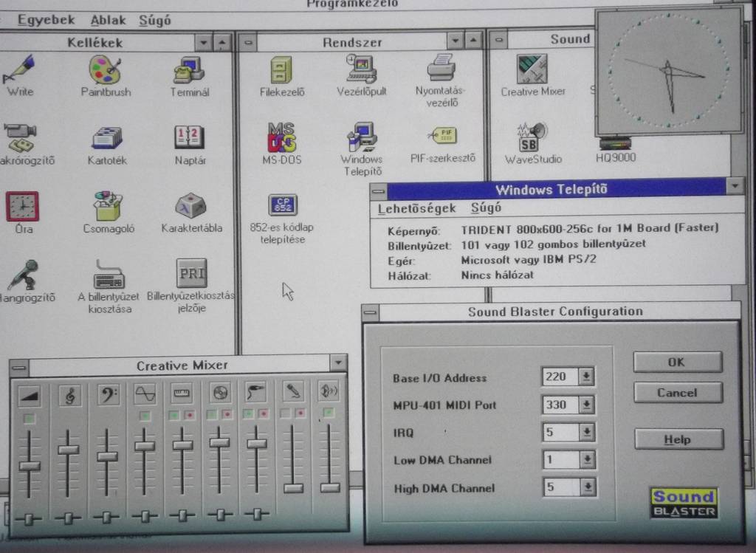Select Windows Telepítő icon in Rendszer group
The image size is (756, 553).
tap(362, 137)
